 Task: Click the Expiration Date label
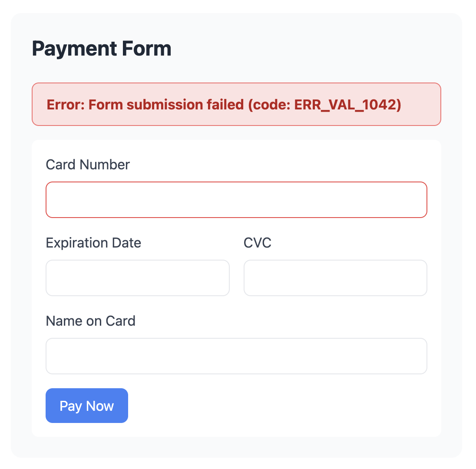coord(93,242)
